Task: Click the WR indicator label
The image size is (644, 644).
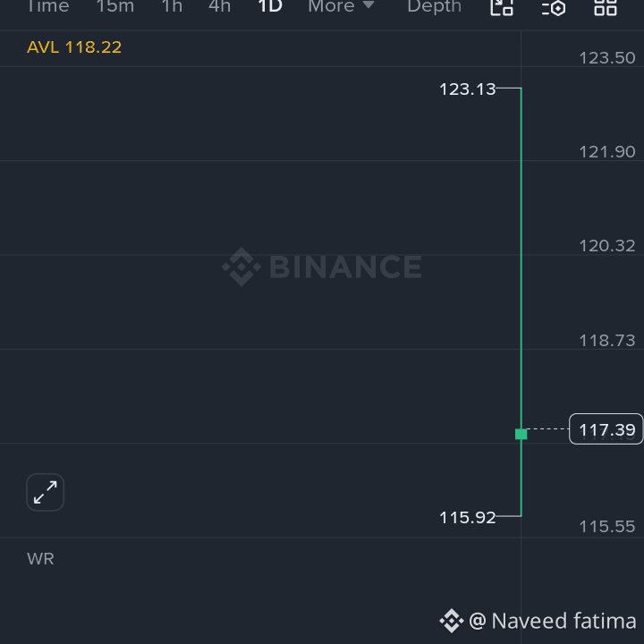Action: coord(40,559)
